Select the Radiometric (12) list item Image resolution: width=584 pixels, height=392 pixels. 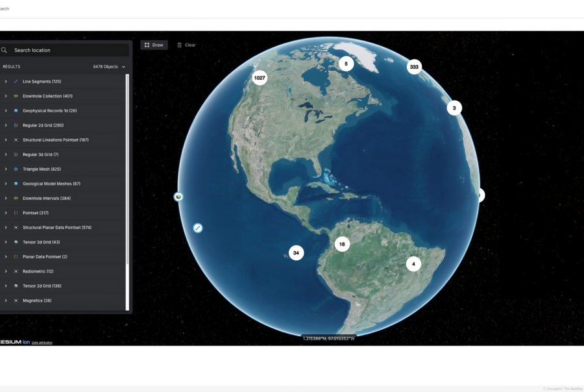38,271
